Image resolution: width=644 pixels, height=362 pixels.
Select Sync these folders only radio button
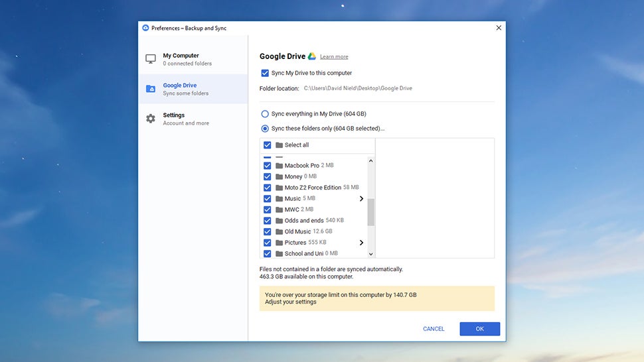[x=265, y=129]
